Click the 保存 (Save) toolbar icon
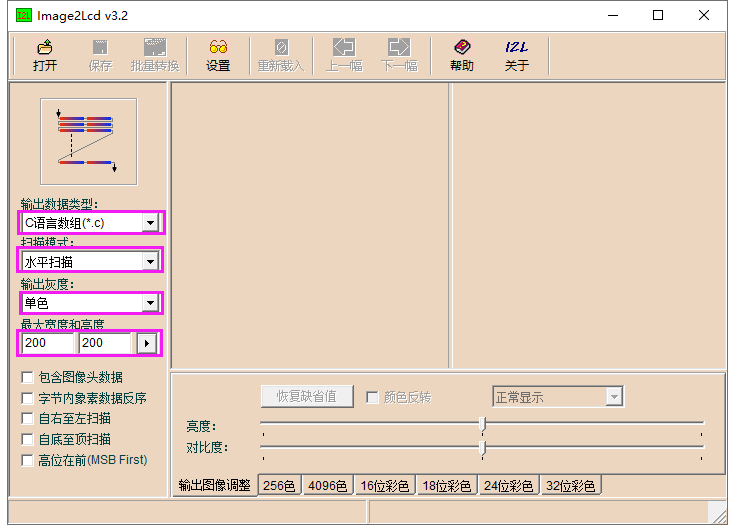The height and width of the screenshot is (532, 735). click(100, 55)
